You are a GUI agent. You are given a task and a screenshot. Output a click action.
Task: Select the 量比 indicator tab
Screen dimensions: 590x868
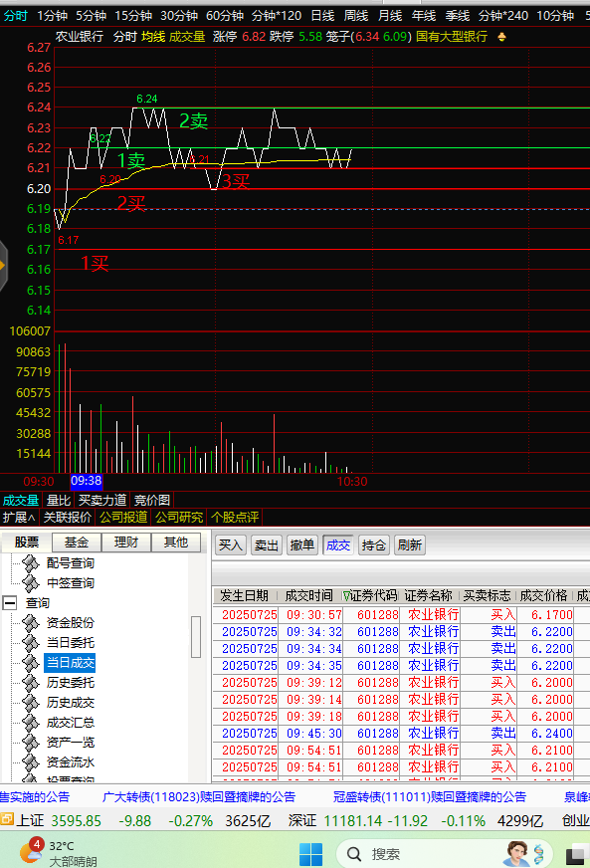coord(58,501)
